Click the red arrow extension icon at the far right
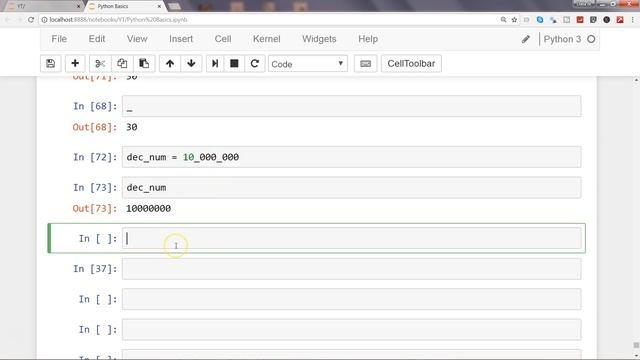The width and height of the screenshot is (640, 360). point(620,20)
